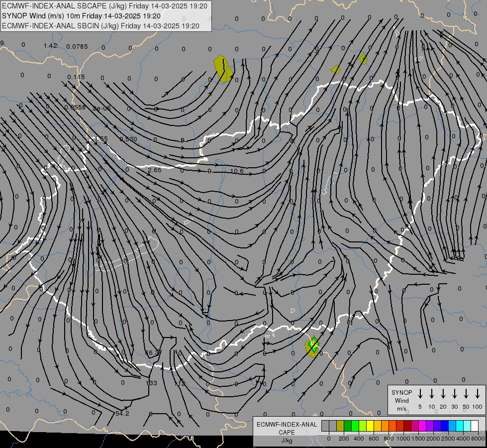Click the 20 m/s wind arrow in legend
This screenshot has width=487, height=448.
(443, 394)
